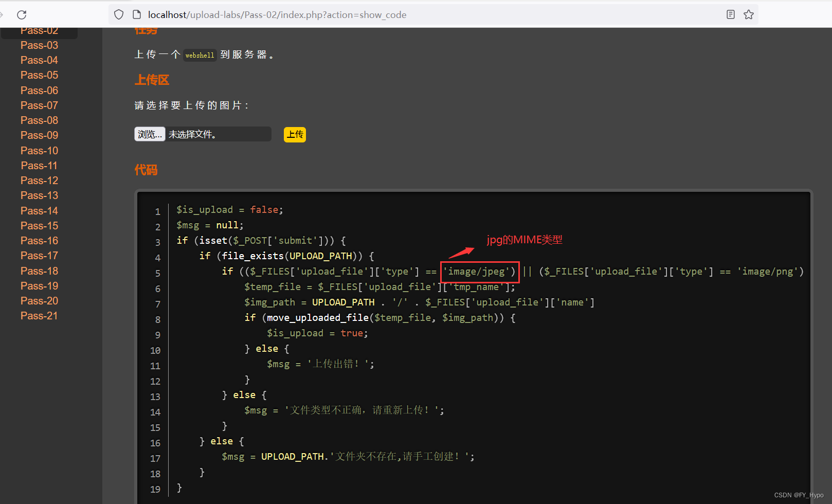Open Pass-12 in the sidebar
This screenshot has width=832, height=504.
(x=40, y=181)
